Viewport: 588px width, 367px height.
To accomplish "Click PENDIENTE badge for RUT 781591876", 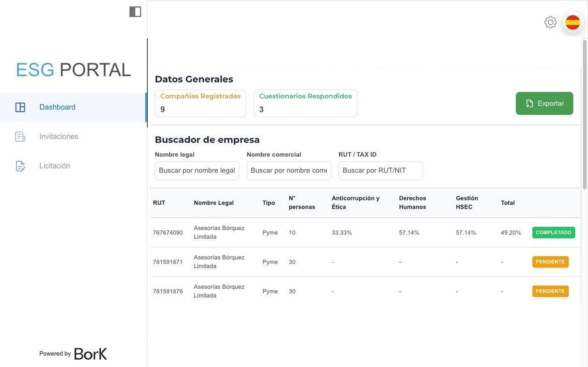I will (x=550, y=291).
